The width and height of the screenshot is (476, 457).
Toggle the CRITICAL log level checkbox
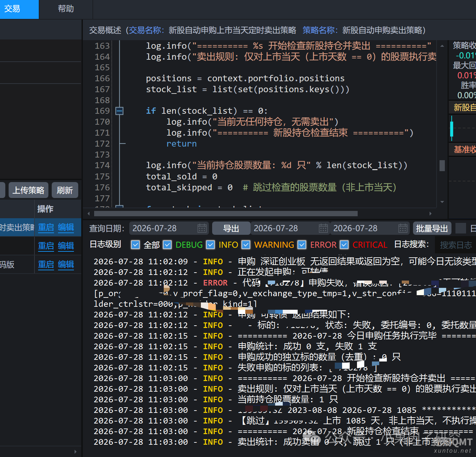pyautogui.click(x=344, y=245)
